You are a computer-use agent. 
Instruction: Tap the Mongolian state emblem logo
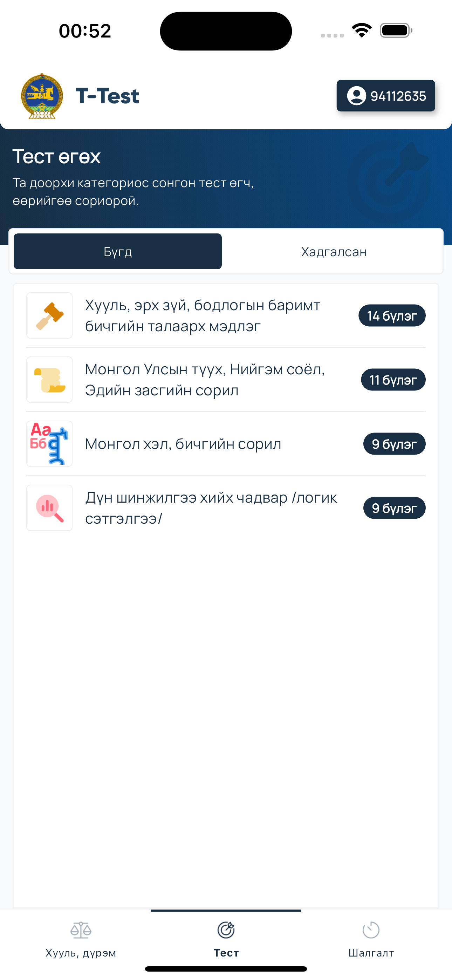[x=42, y=96]
